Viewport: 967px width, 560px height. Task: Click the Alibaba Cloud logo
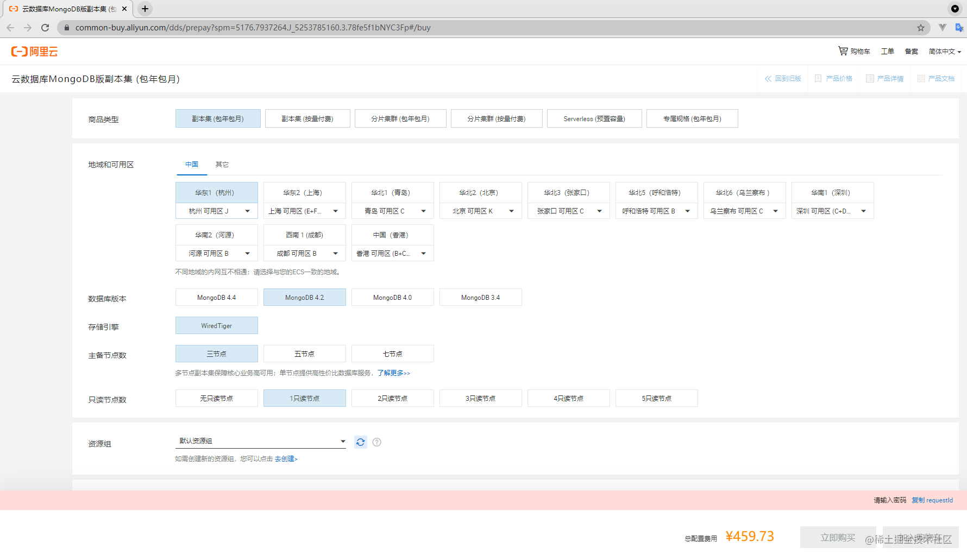coord(34,51)
